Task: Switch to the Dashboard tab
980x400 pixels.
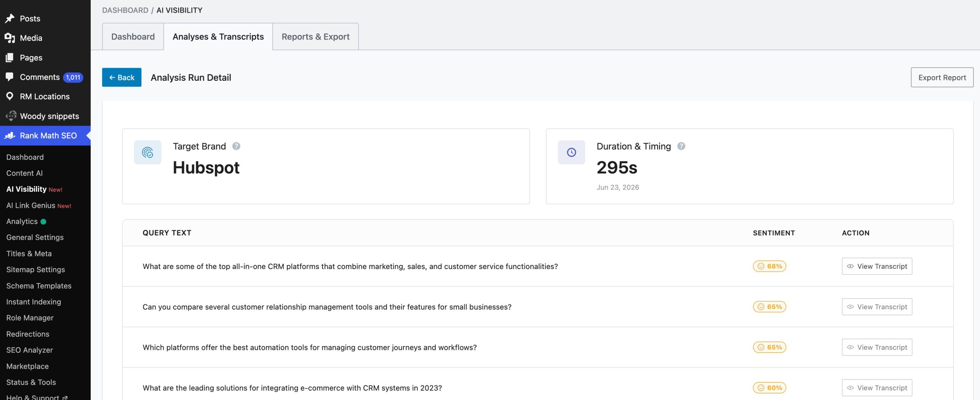Action: point(133,37)
